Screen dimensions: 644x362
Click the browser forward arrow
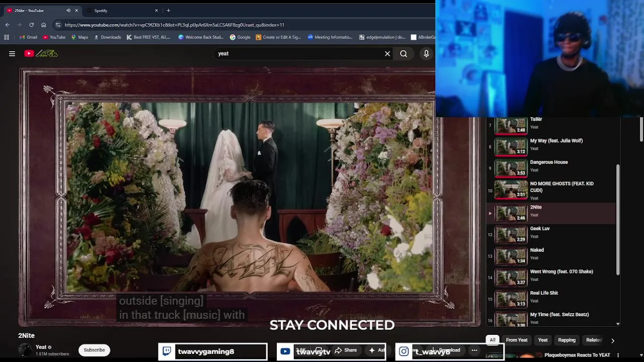click(x=20, y=25)
